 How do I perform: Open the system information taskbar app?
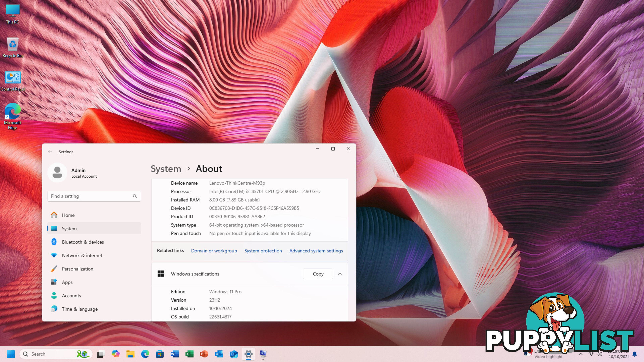coord(263,354)
